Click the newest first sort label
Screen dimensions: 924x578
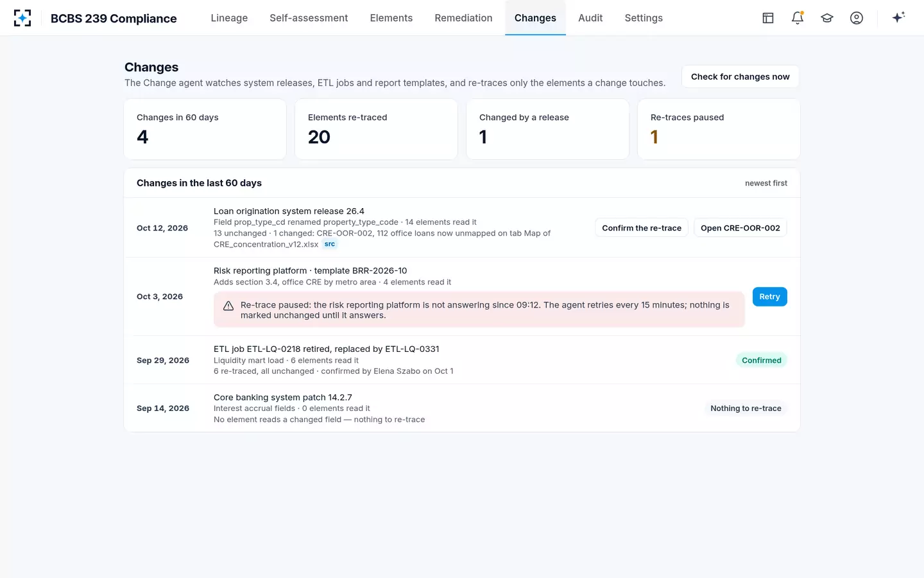click(766, 183)
